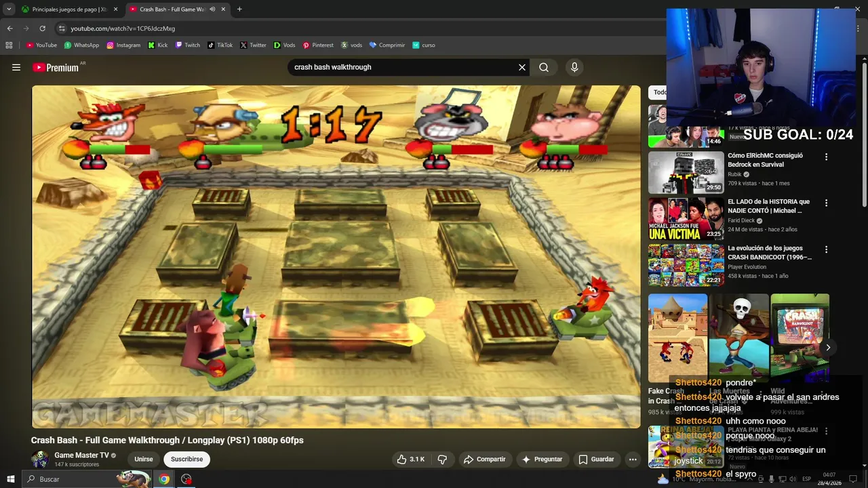This screenshot has width=868, height=488.
Task: Close the 'Principales juegos de pago' tab
Action: [x=115, y=9]
